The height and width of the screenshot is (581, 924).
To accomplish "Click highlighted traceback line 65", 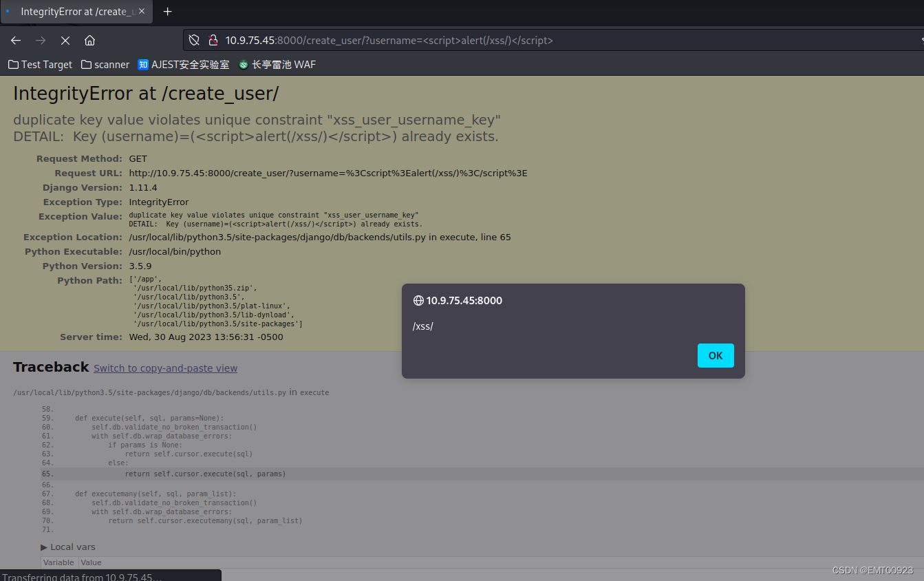I will coord(482,474).
